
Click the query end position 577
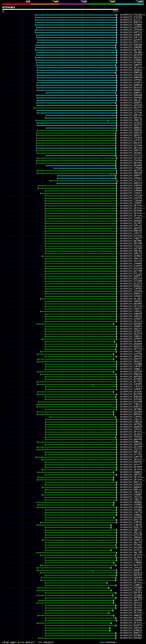(115, 11)
